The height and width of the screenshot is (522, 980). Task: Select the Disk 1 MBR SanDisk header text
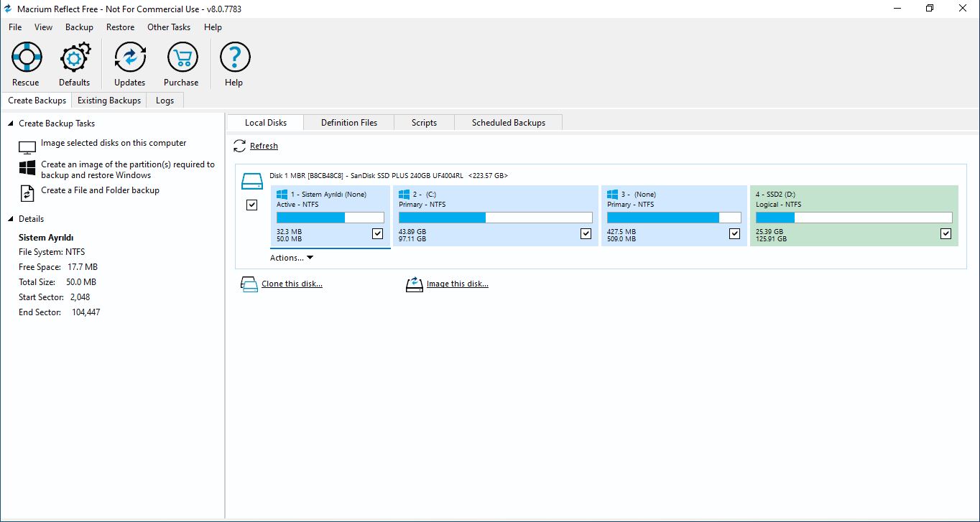click(389, 175)
